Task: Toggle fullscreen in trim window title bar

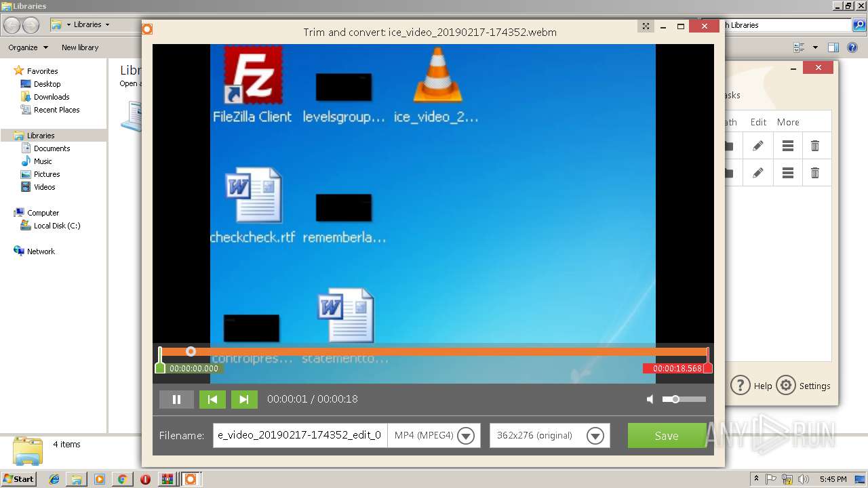Action: pyautogui.click(x=646, y=26)
